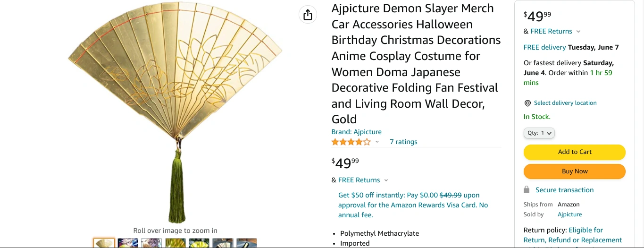The width and height of the screenshot is (644, 248).
Task: Open the Amazon Rewards Visa Card offer
Action: coord(413,205)
